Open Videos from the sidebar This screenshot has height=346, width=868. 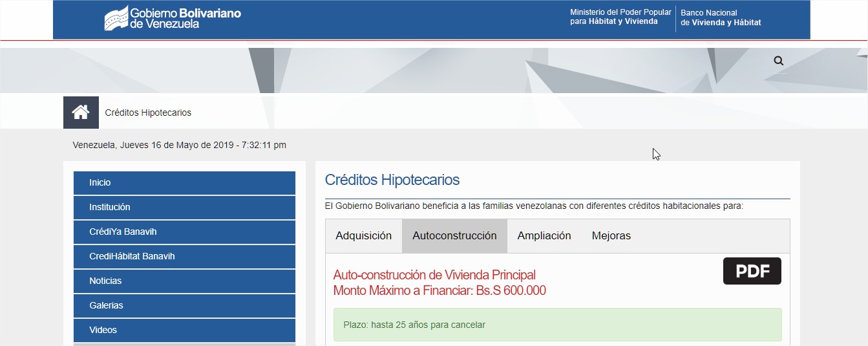184,330
